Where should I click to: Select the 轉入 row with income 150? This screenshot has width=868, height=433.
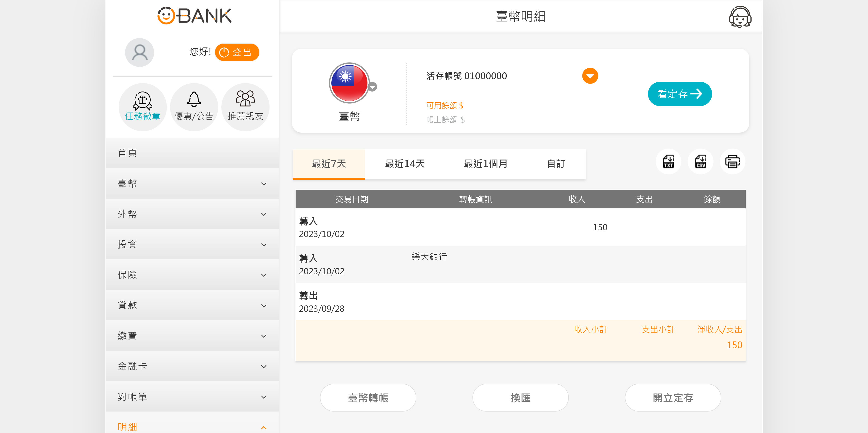point(520,227)
